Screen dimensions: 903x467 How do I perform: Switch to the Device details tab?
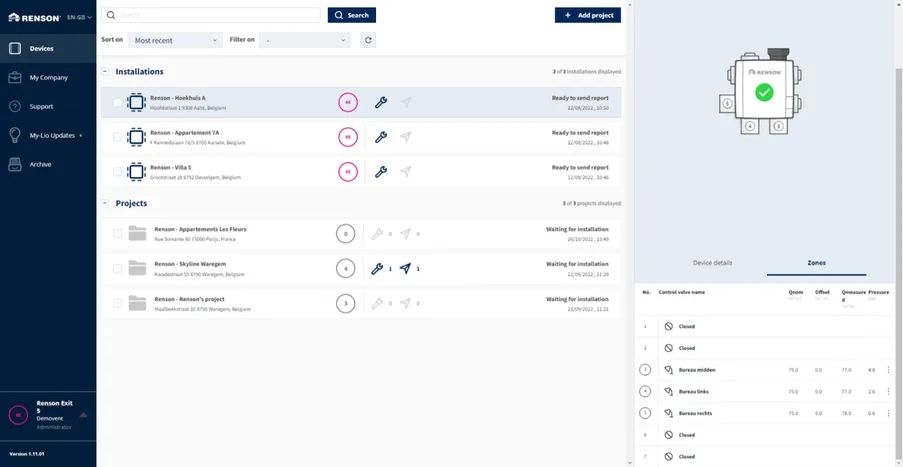click(713, 263)
